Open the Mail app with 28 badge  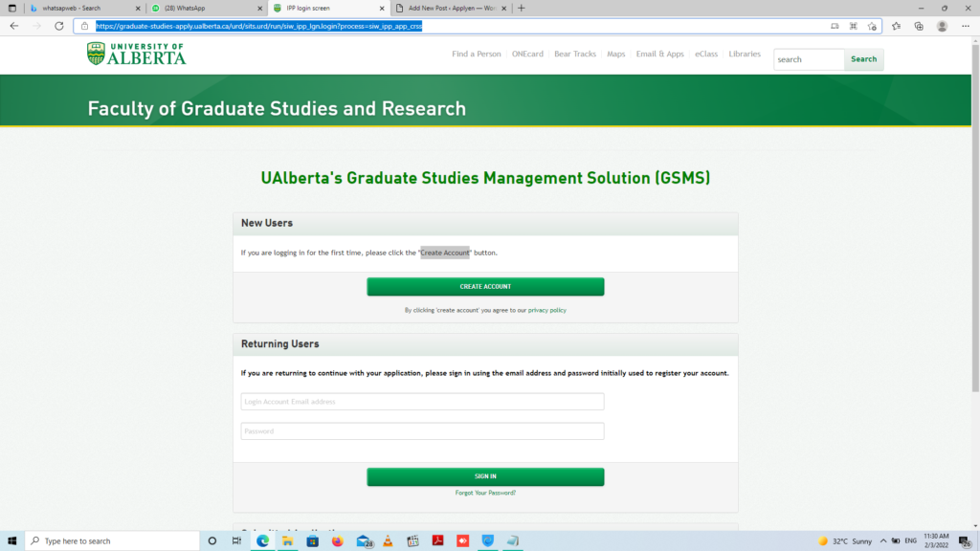(365, 541)
